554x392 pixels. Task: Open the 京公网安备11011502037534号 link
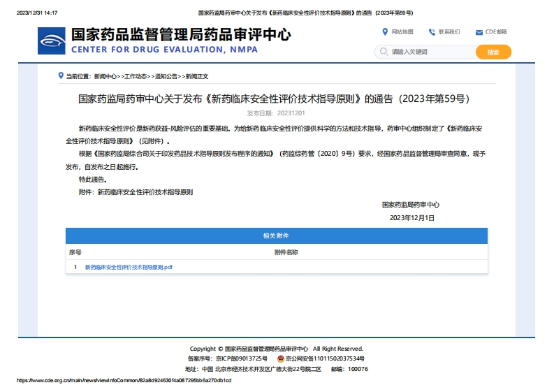(324, 358)
